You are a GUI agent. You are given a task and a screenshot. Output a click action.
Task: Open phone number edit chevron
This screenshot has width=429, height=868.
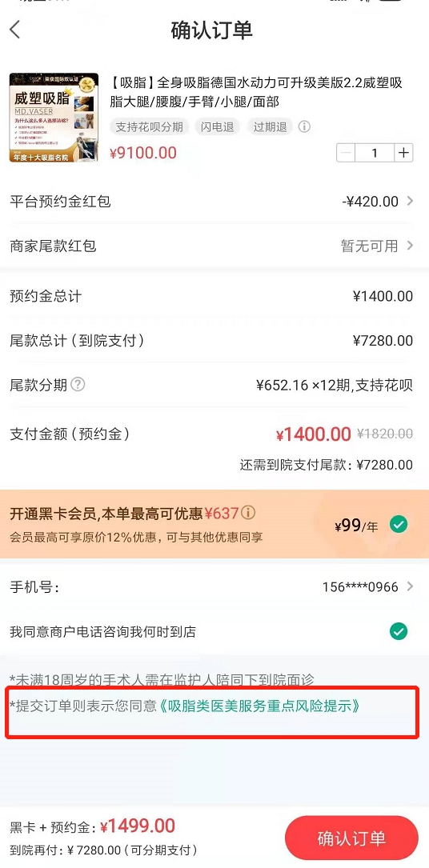[410, 586]
